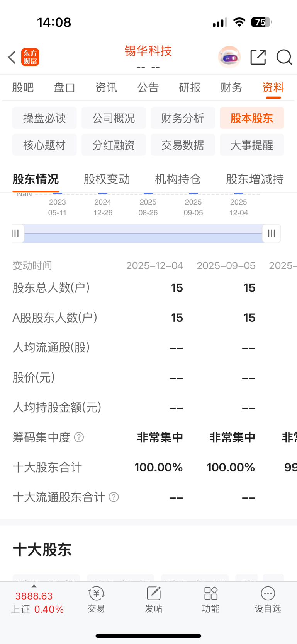
Task: Switch to the 盘口 tab
Action: [x=64, y=87]
